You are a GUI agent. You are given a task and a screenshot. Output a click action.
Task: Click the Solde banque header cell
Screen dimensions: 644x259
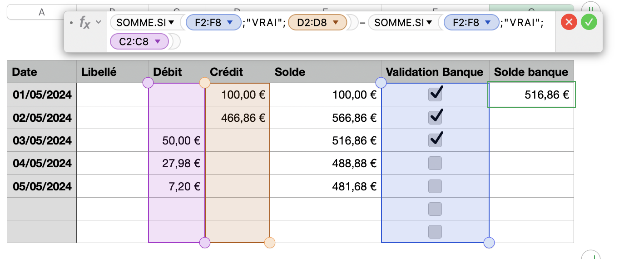(x=531, y=72)
